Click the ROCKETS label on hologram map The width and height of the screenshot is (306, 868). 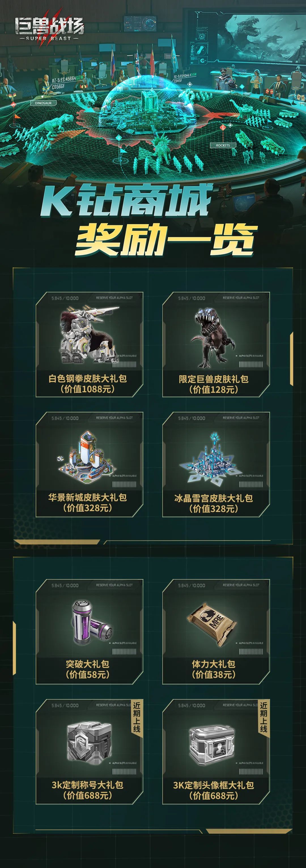[223, 145]
